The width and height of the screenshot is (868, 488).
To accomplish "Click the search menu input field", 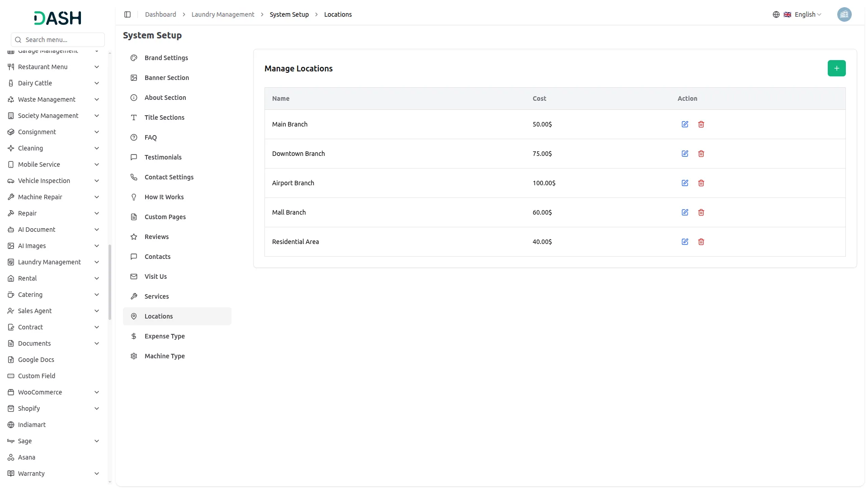I will click(57, 40).
